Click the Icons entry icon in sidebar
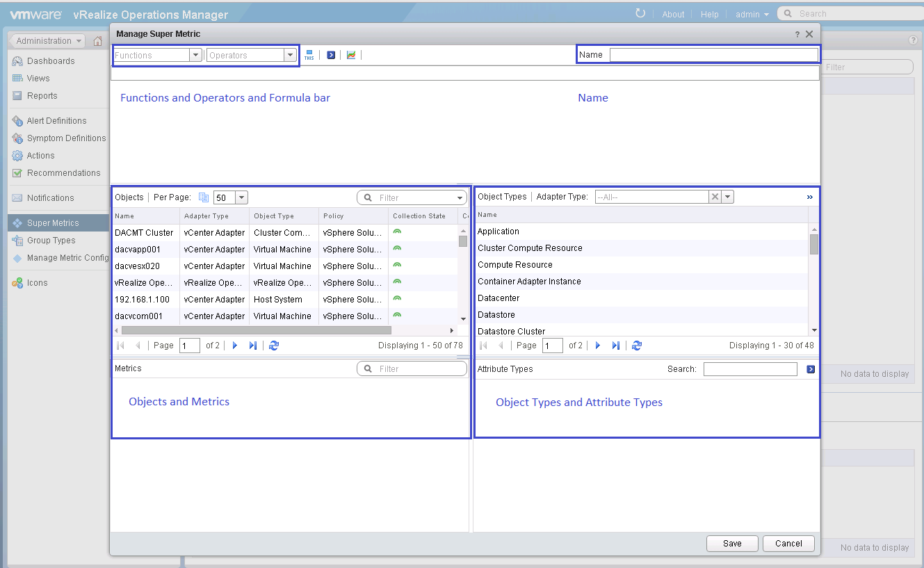Image resolution: width=924 pixels, height=568 pixels. 17,283
